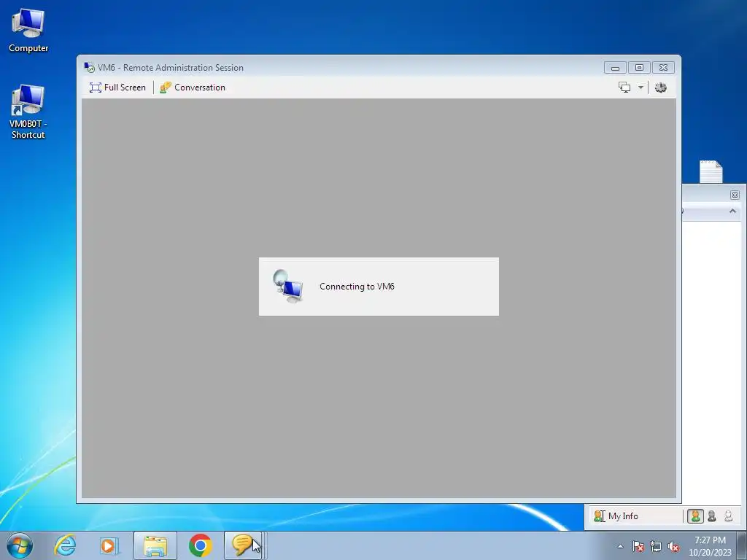Open the Action Center flag tray icon
Screen dimensions: 747x560
(638, 546)
